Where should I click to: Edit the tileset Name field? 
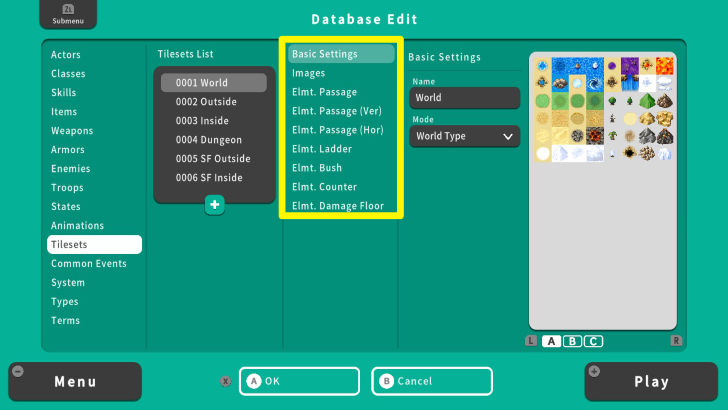point(465,98)
